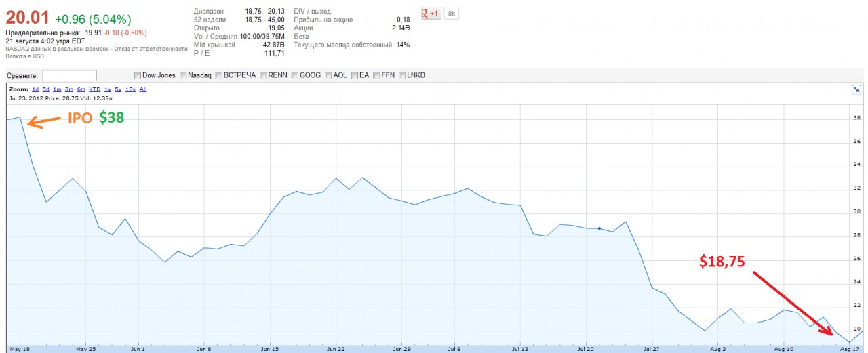Tick the LNKD comparison checkbox

tap(402, 75)
